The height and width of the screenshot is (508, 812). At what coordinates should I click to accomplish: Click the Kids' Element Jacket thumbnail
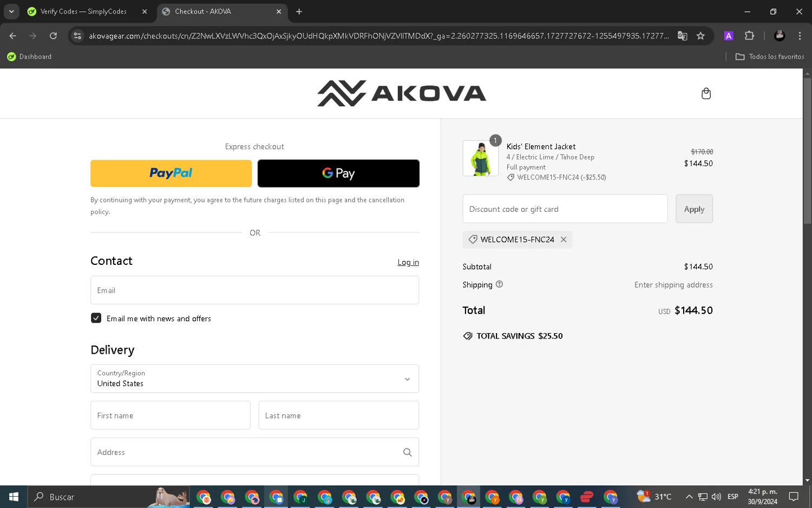pos(481,158)
